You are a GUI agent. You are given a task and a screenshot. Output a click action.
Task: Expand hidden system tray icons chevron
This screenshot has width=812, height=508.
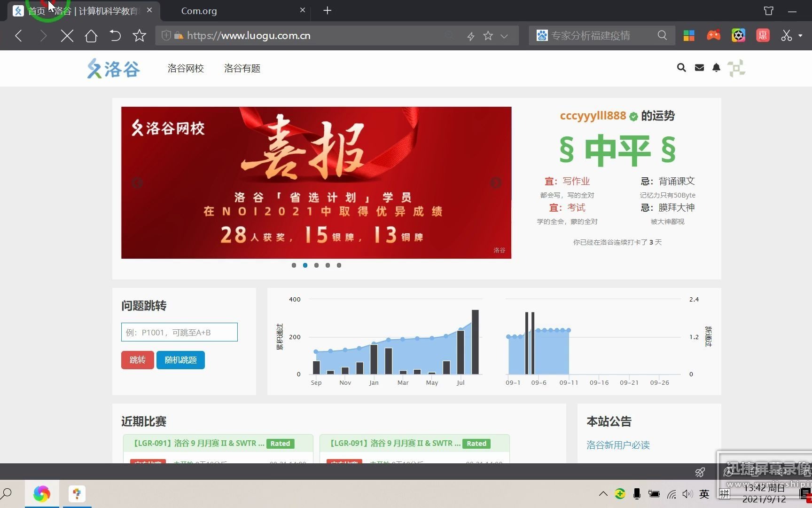[603, 494]
